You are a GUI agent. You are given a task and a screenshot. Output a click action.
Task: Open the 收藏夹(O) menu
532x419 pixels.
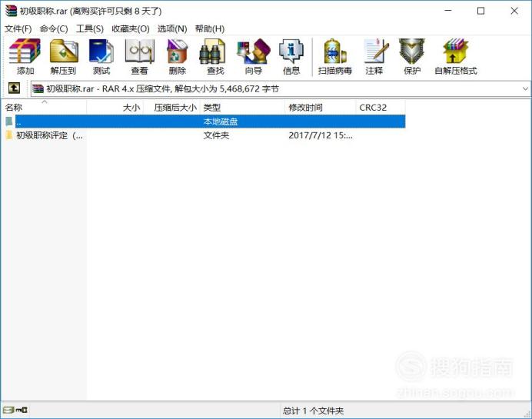click(131, 29)
